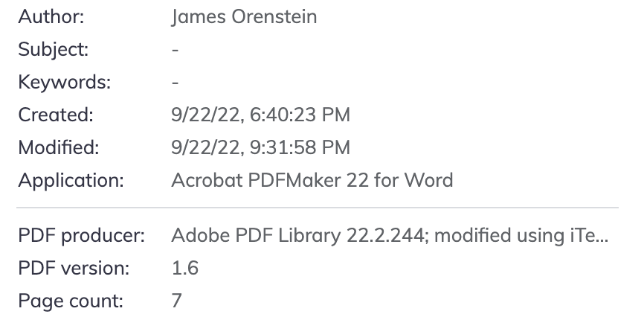Click the truncated ellipsis after iTe

tap(602, 237)
